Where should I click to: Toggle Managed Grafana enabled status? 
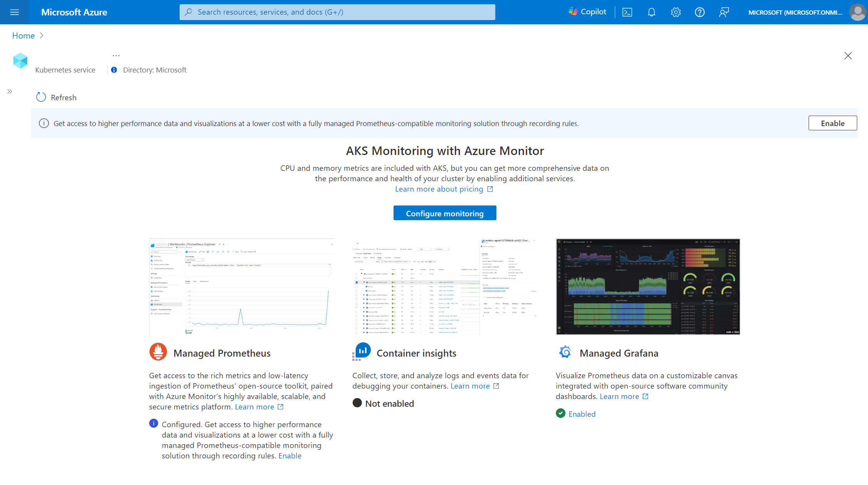581,413
